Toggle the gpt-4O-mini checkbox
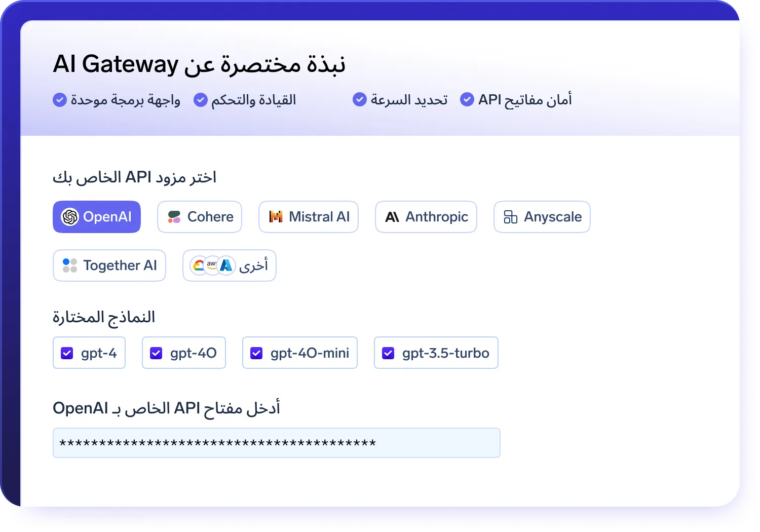Image resolution: width=760 pixels, height=532 pixels. (x=256, y=353)
